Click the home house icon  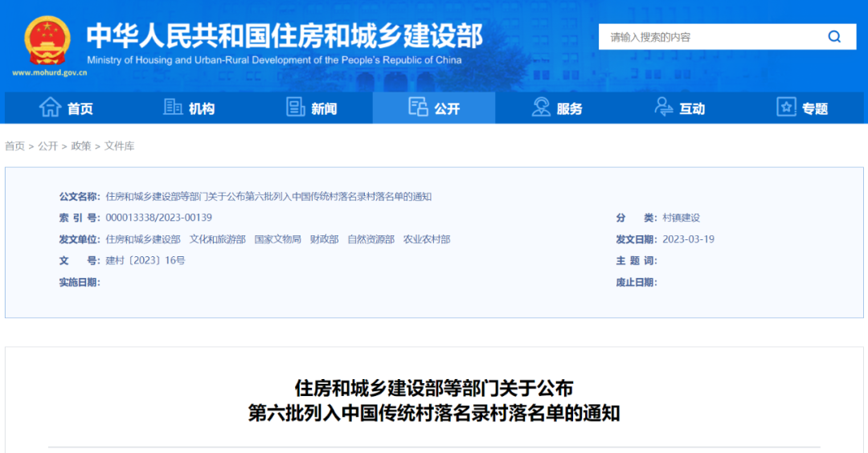click(51, 107)
